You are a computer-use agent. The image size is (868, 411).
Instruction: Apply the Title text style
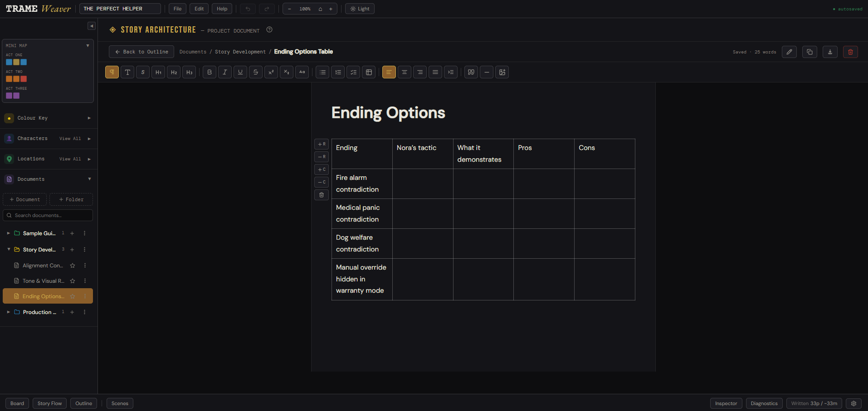tap(127, 72)
